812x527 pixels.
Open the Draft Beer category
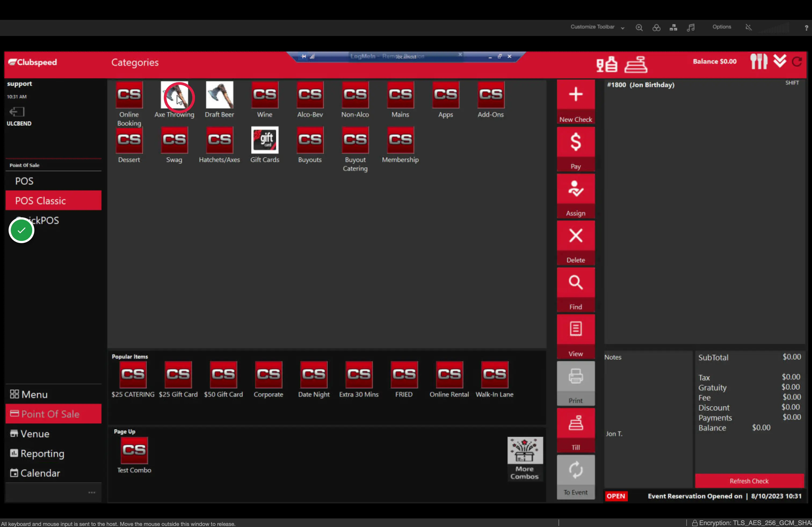219,100
